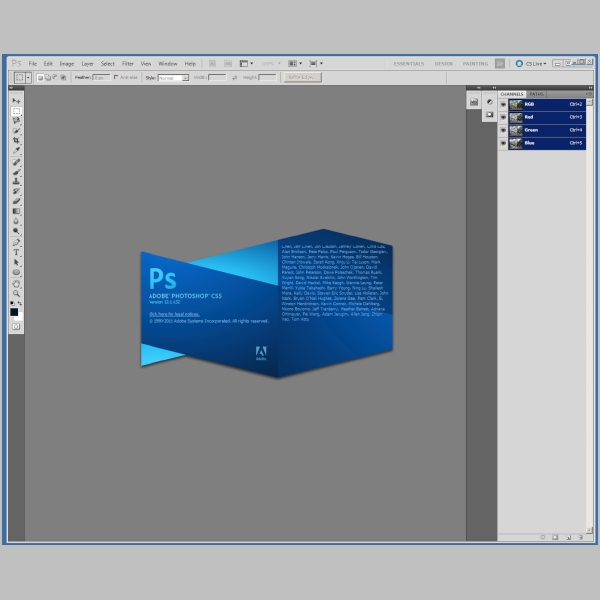
Task: Hide the Red channel visibility eye
Action: coord(503,117)
